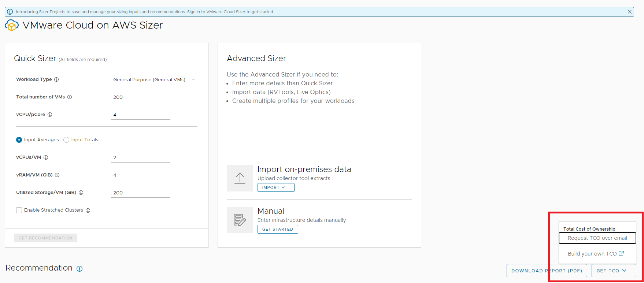The width and height of the screenshot is (644, 283).
Task: Click the Advanced Sizer heading
Action: tap(256, 59)
